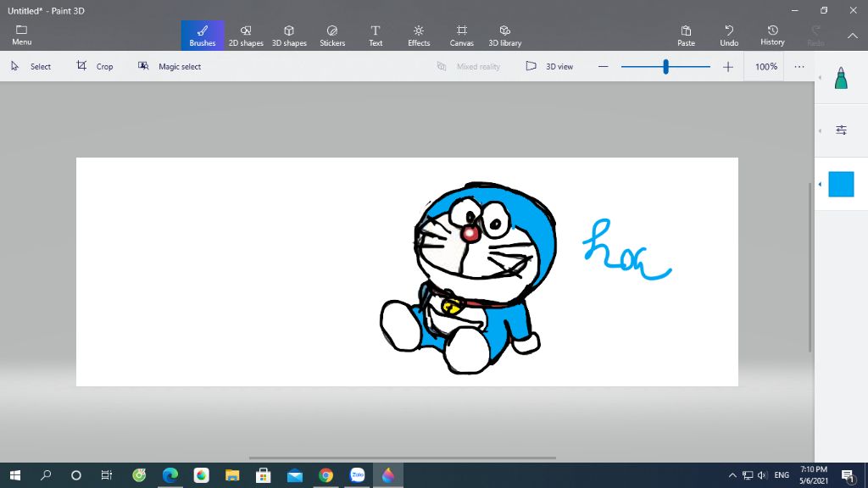This screenshot has height=488, width=868.
Task: Open Google Chrome from taskbar
Action: click(x=326, y=475)
